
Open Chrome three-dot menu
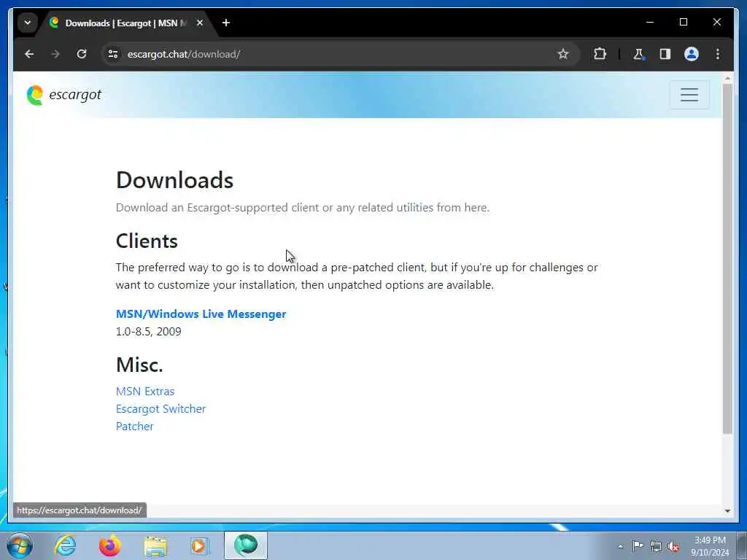point(718,54)
